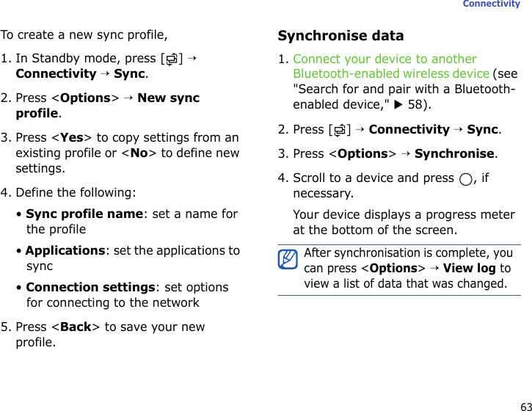This screenshot has height=411, width=532.
Task: Select the Synchronise data heading
Action: pos(340,36)
